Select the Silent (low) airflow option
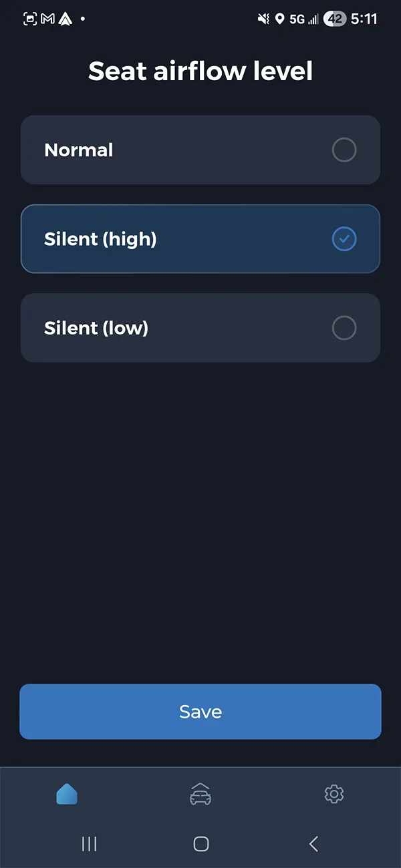This screenshot has height=868, width=401. (x=200, y=328)
